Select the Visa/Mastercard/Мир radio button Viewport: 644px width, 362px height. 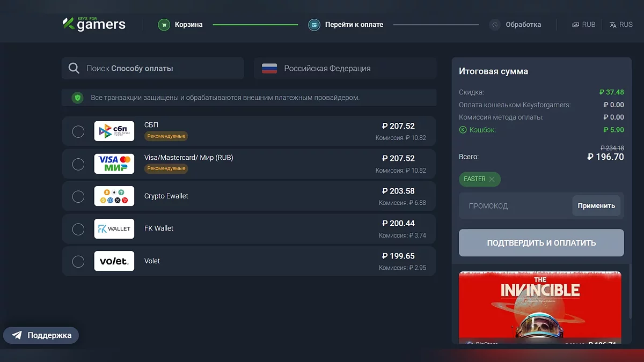point(78,164)
